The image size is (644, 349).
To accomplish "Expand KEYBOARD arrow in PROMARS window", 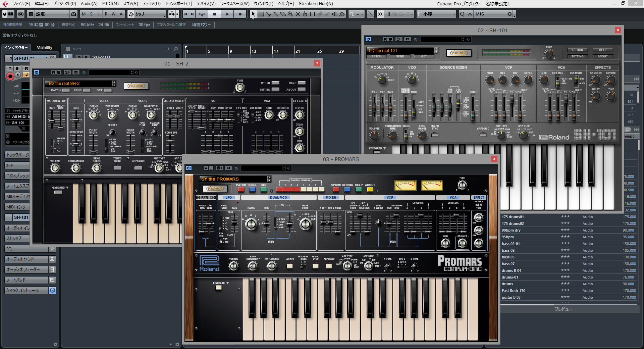I will click(x=228, y=283).
